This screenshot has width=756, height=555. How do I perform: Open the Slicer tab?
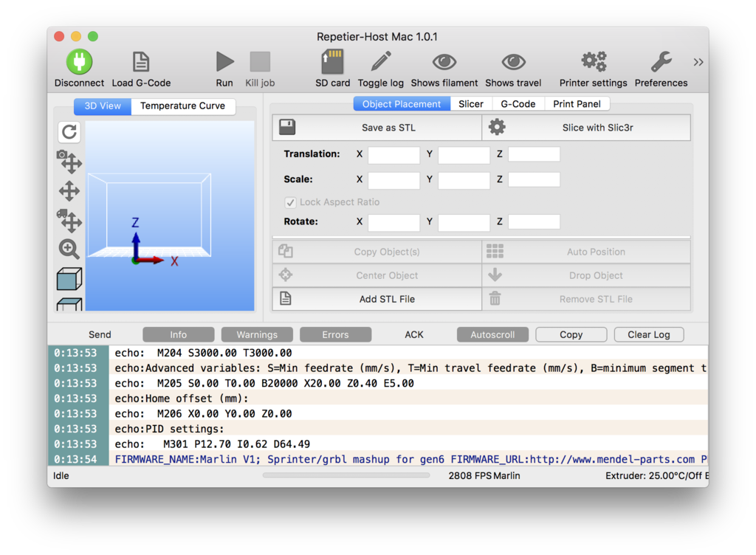(471, 104)
